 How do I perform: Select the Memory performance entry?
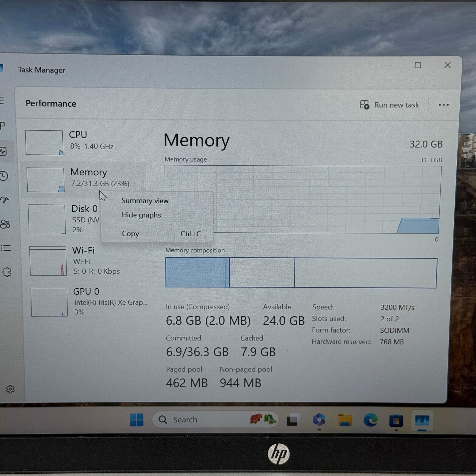(83, 179)
